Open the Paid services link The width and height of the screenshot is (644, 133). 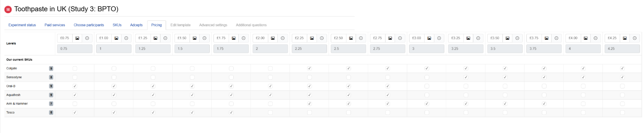coord(55,25)
